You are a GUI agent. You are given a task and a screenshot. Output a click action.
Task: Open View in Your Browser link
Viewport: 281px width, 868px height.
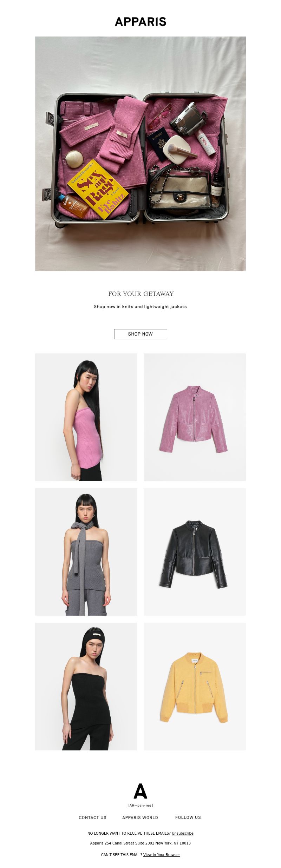tap(162, 855)
